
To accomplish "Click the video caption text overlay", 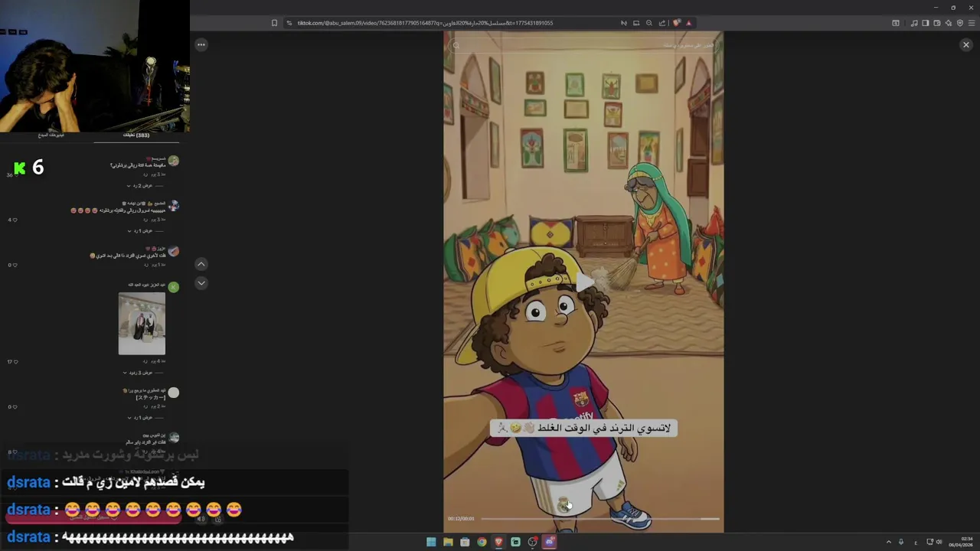I will click(583, 429).
